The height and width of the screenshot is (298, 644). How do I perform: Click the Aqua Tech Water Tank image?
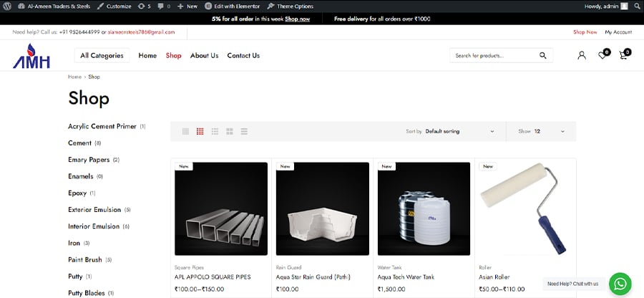point(424,208)
